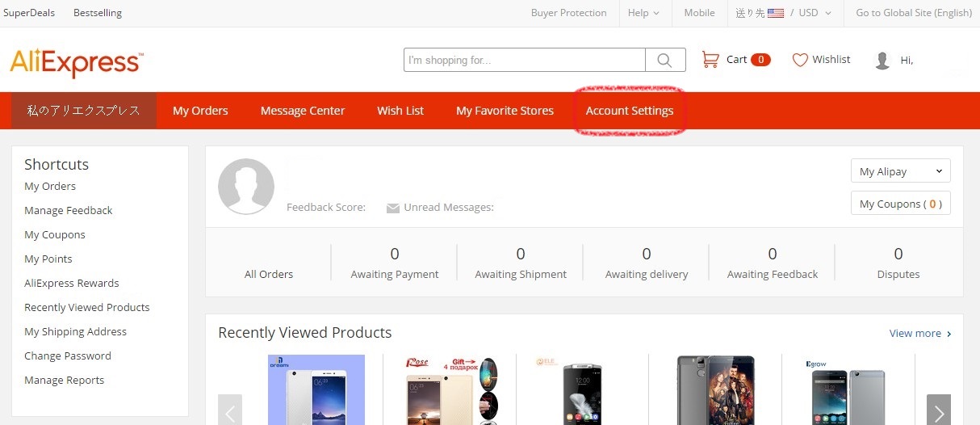
Task: Click the Mobile link
Action: (699, 13)
